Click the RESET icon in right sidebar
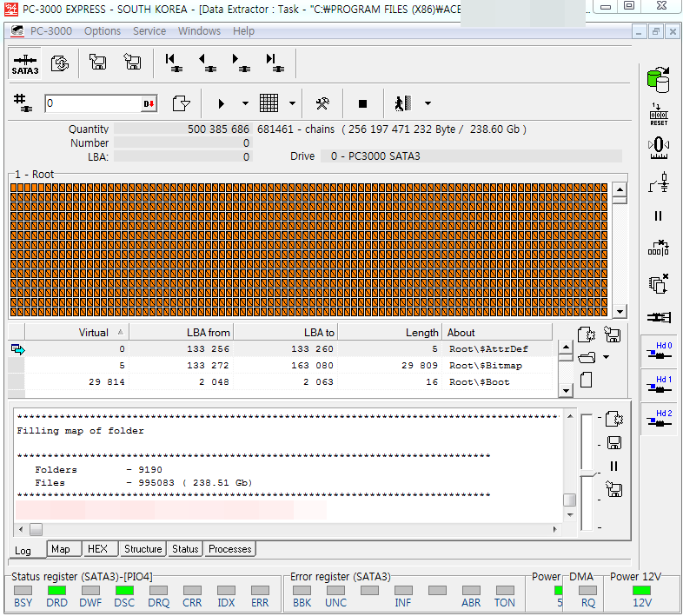 pos(659,114)
